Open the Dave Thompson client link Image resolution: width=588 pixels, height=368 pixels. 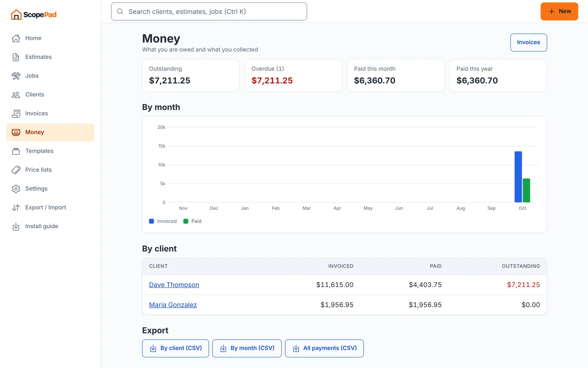pyautogui.click(x=174, y=285)
